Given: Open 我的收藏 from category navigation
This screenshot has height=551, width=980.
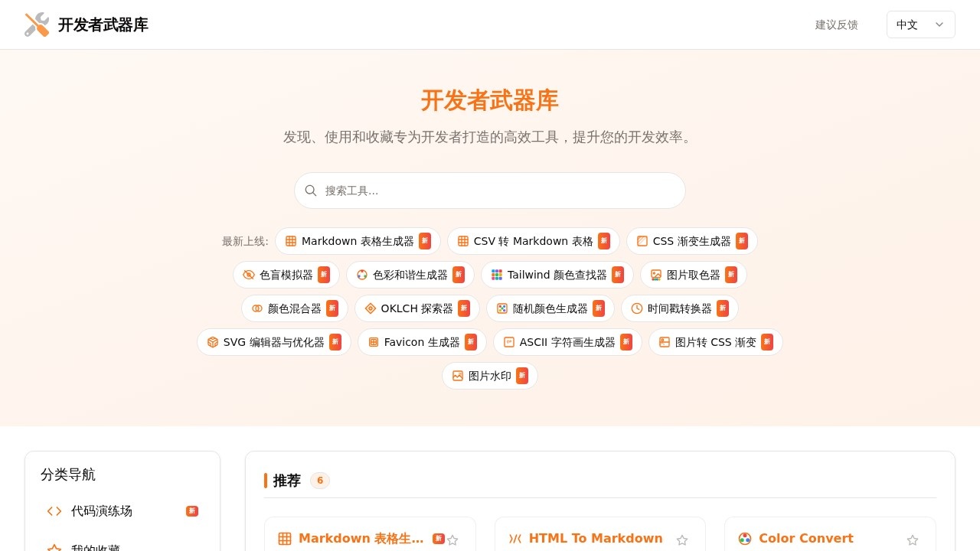Looking at the screenshot, I should (95, 546).
